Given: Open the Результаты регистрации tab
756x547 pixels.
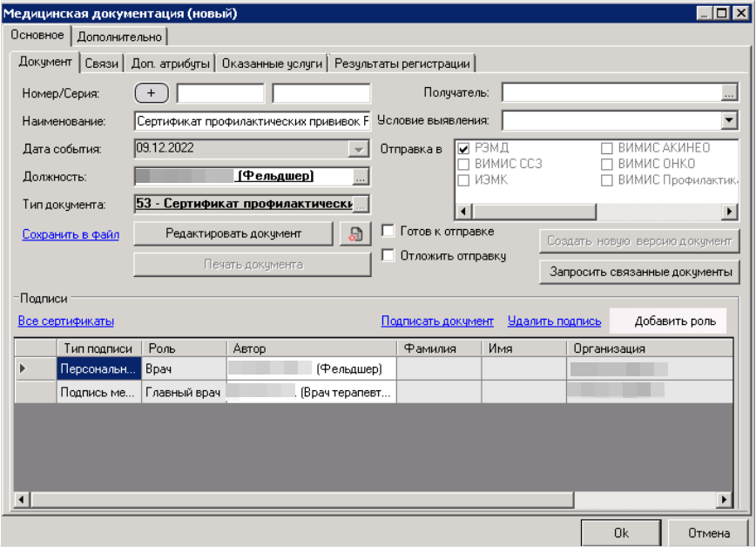Looking at the screenshot, I should coord(402,64).
